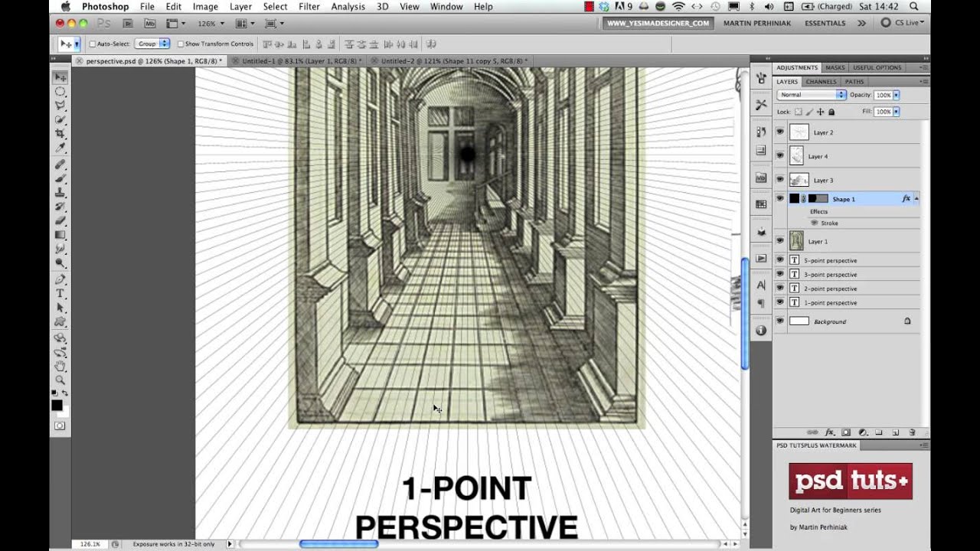Select the Gradient tool
The width and height of the screenshot is (980, 551).
click(60, 235)
